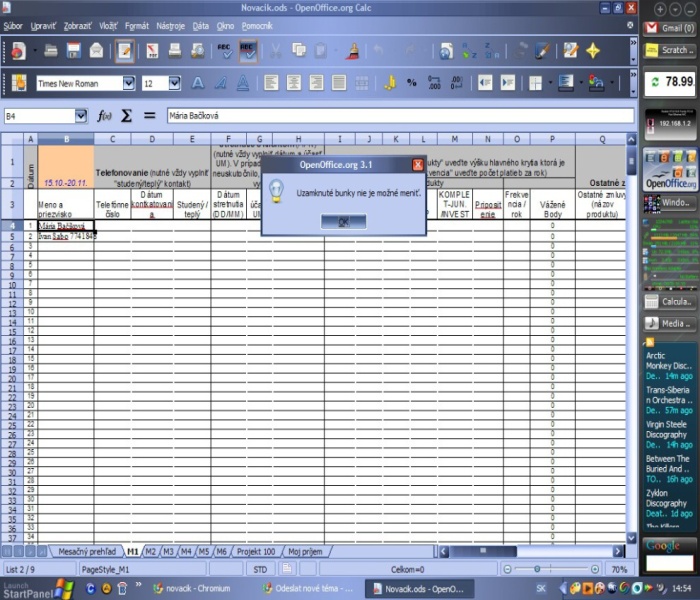Open the Upraviť menu

(43, 26)
